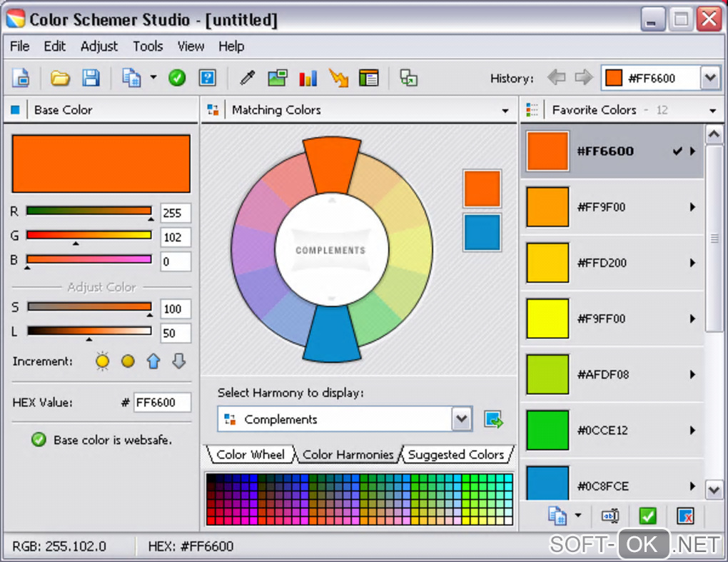Click the darken circle increment icon

[128, 361]
